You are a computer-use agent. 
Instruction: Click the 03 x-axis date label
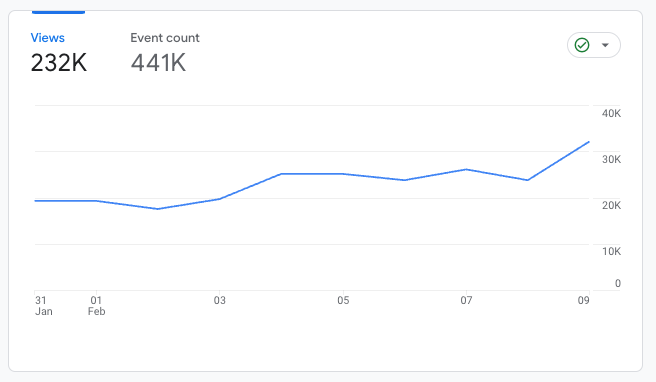coord(220,300)
